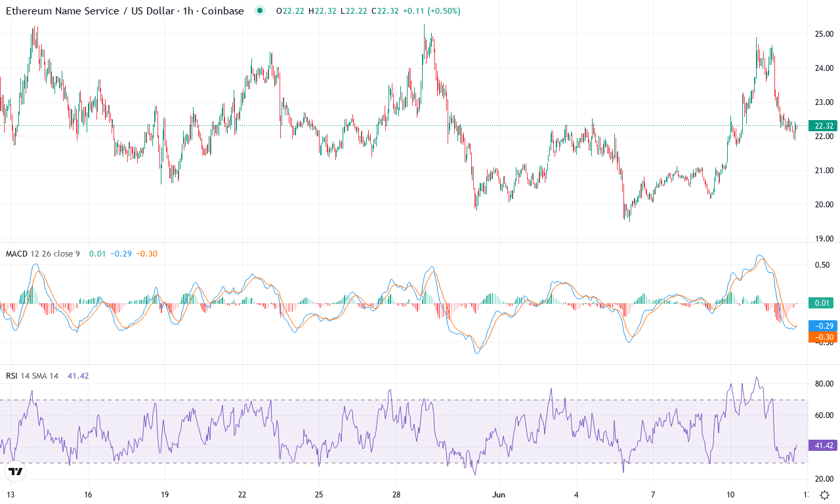Image resolution: width=840 pixels, height=504 pixels.
Task: Click the MACD legend value 0.01
Action: click(x=96, y=254)
